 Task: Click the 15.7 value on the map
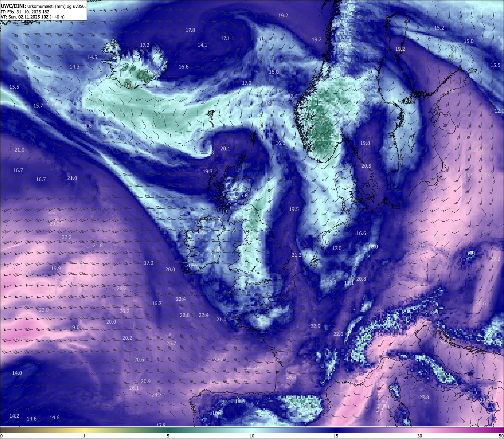pyautogui.click(x=38, y=106)
